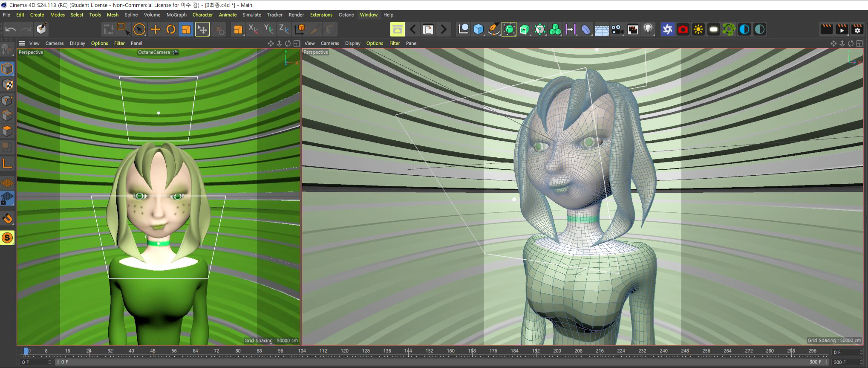This screenshot has height=368, width=868.
Task: Toggle Locked Workplane grid icon
Action: click(7, 199)
